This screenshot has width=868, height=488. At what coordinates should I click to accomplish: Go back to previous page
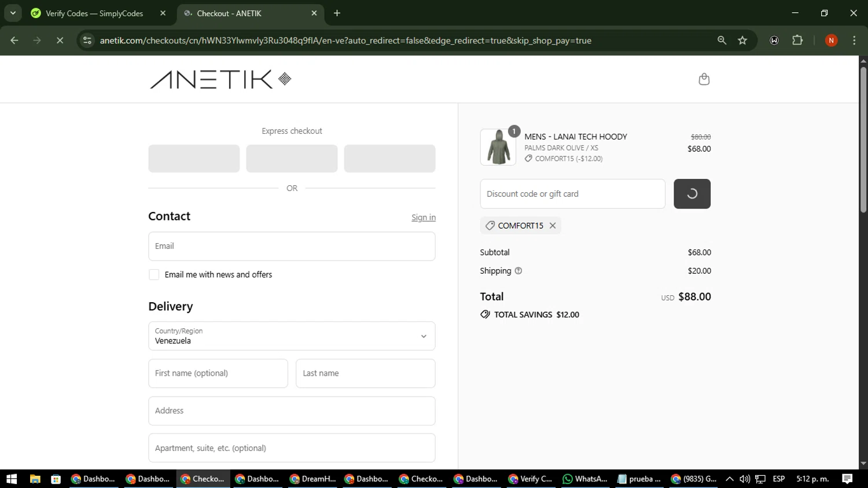pyautogui.click(x=14, y=41)
